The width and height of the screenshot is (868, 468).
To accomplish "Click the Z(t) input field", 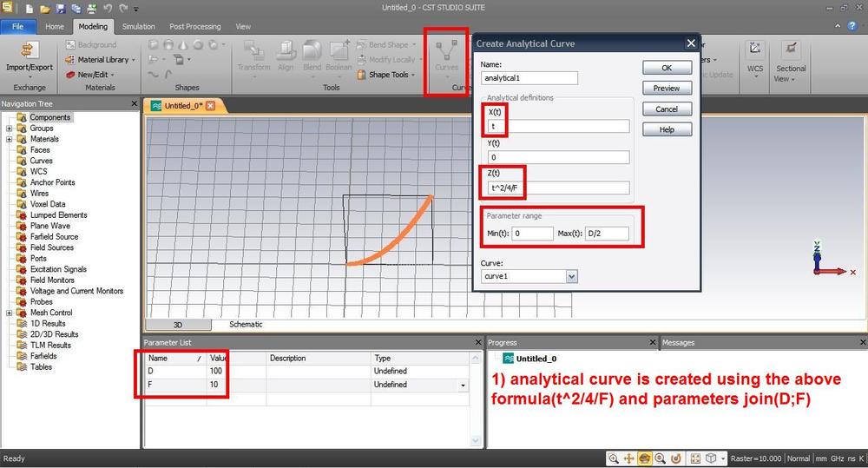I will [x=558, y=188].
